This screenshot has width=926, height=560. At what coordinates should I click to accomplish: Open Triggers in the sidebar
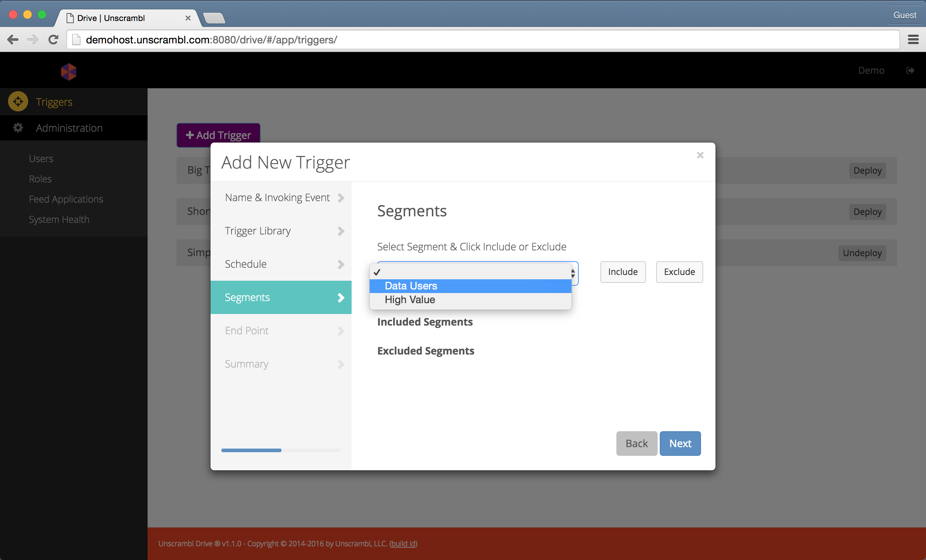click(x=74, y=102)
